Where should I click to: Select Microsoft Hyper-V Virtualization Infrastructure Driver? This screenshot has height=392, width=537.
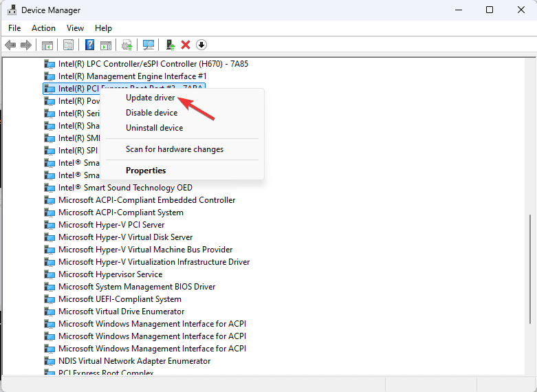click(x=154, y=262)
